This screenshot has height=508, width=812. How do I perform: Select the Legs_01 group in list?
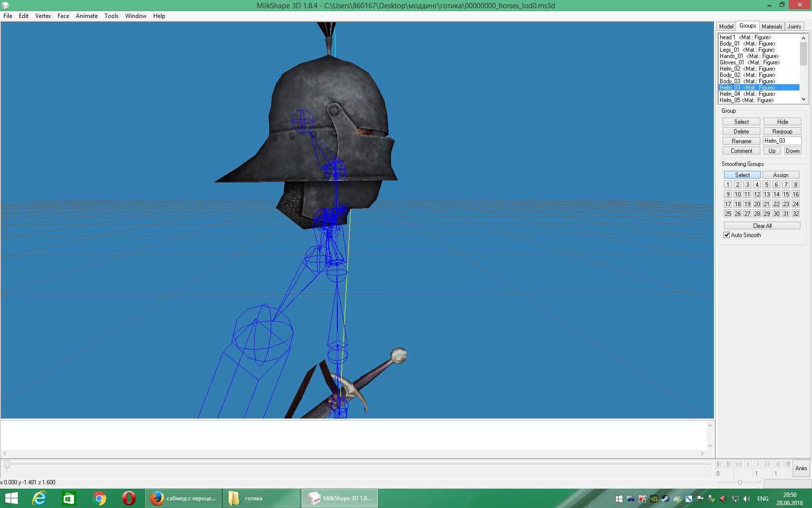click(x=759, y=50)
